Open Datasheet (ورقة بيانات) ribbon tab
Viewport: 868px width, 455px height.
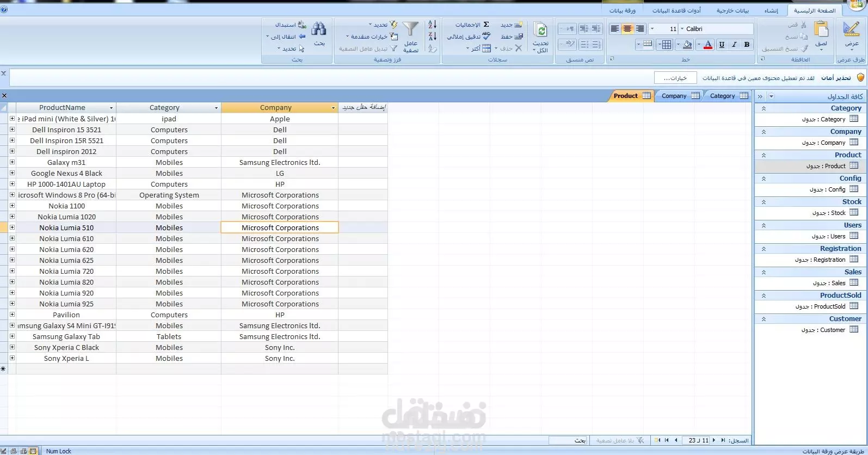click(623, 10)
